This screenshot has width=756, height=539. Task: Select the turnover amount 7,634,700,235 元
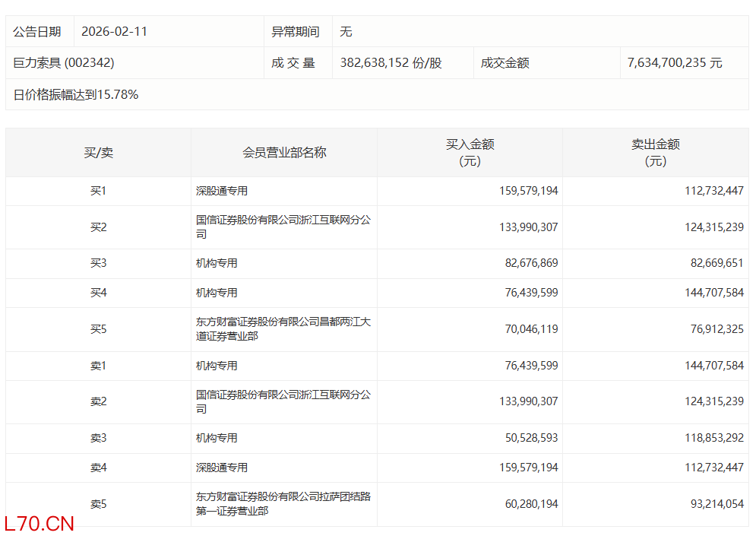pyautogui.click(x=675, y=63)
